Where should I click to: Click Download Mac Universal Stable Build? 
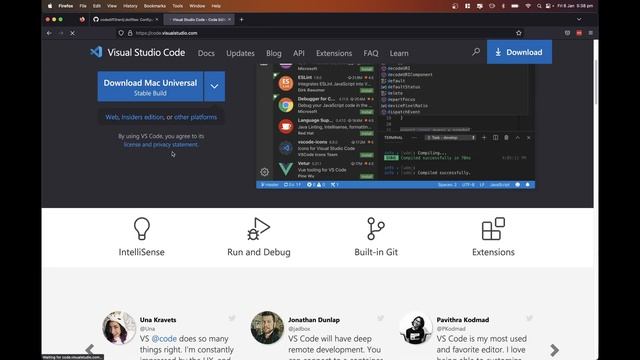[150, 87]
